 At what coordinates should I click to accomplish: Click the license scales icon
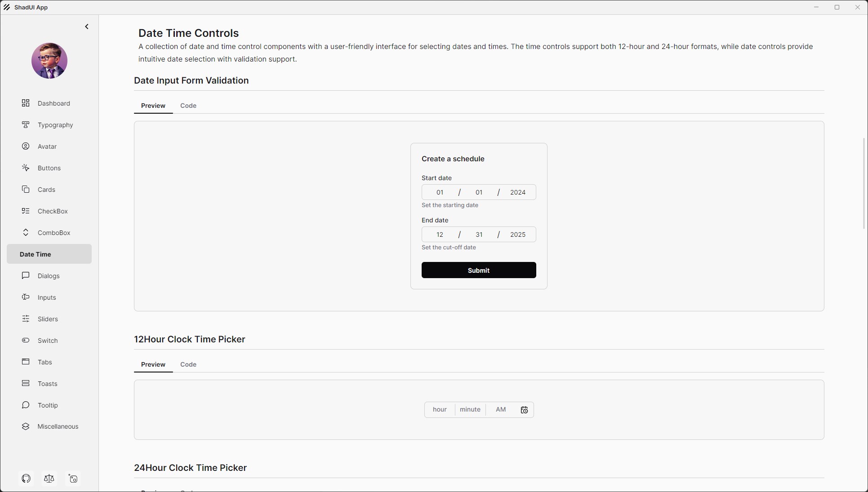tap(49, 479)
